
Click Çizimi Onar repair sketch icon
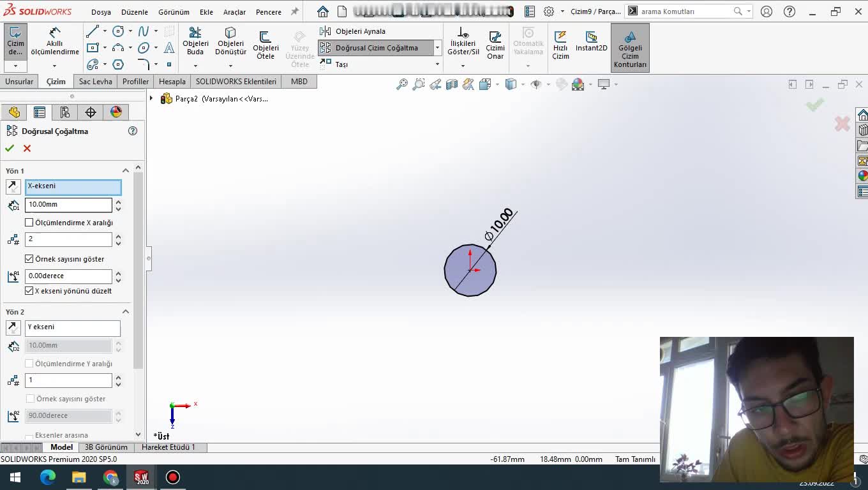[495, 45]
